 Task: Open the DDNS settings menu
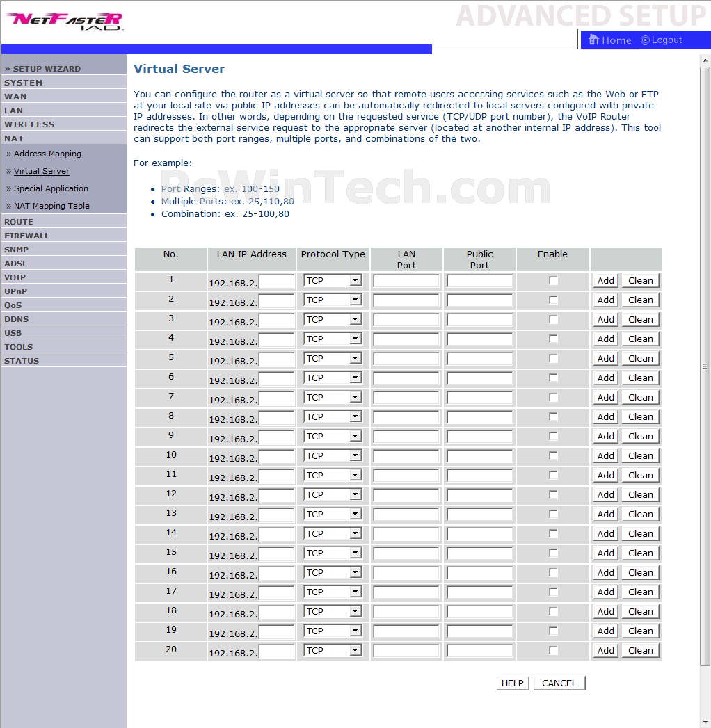click(x=16, y=319)
